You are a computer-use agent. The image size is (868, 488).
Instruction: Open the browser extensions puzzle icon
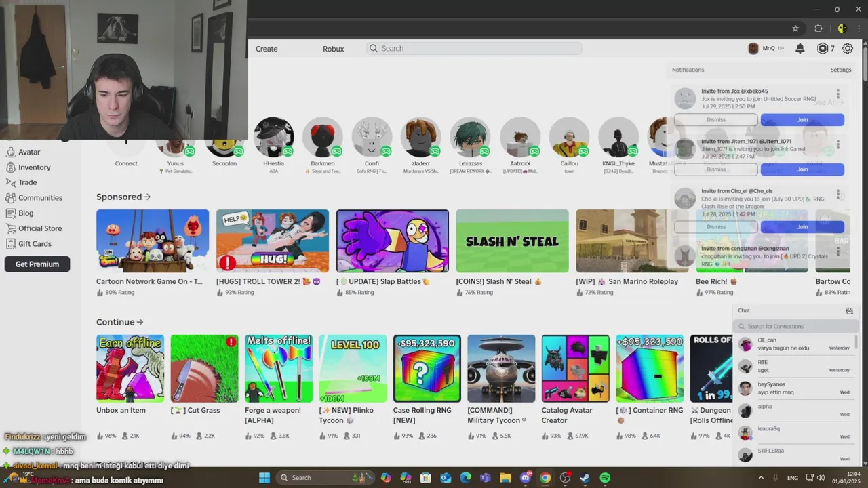[x=818, y=28]
